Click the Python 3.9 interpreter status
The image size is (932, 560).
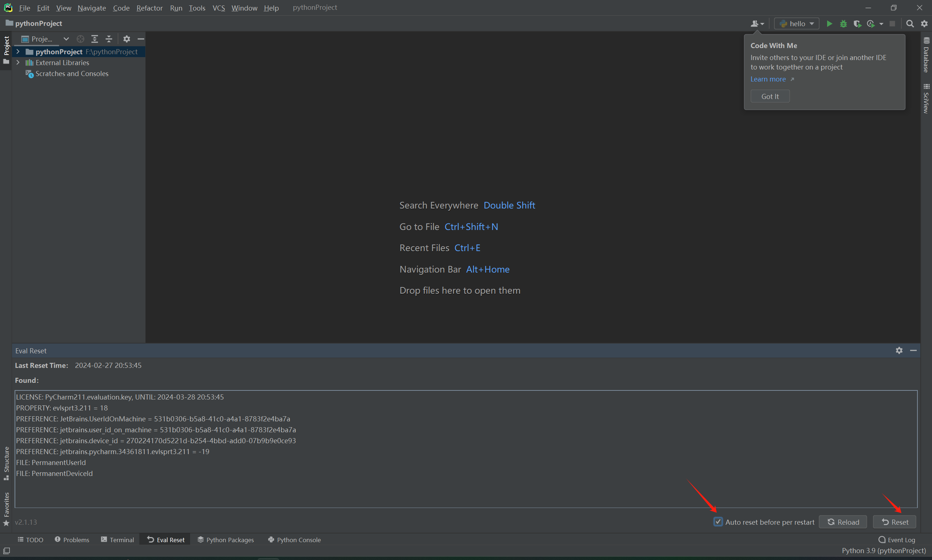coord(884,551)
